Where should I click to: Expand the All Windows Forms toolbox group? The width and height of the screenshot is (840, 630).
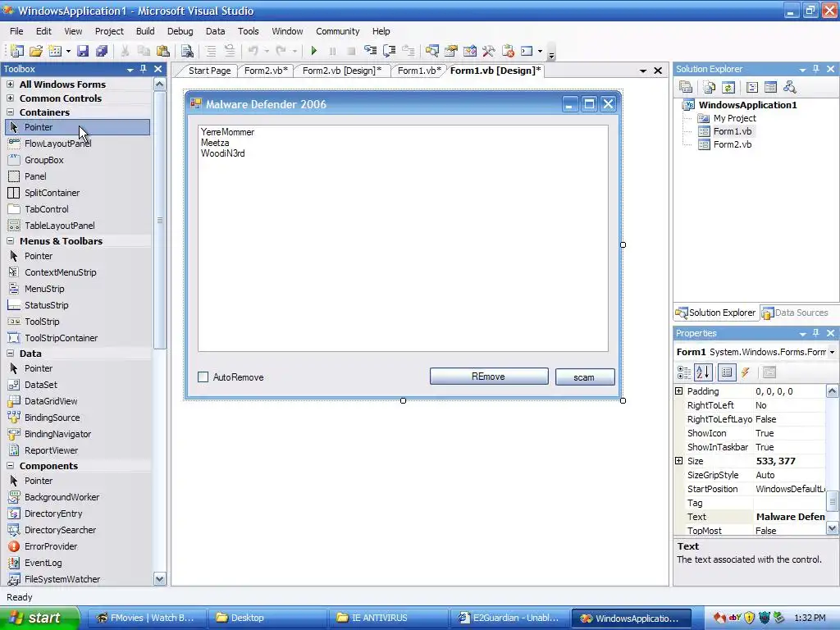tap(10, 84)
